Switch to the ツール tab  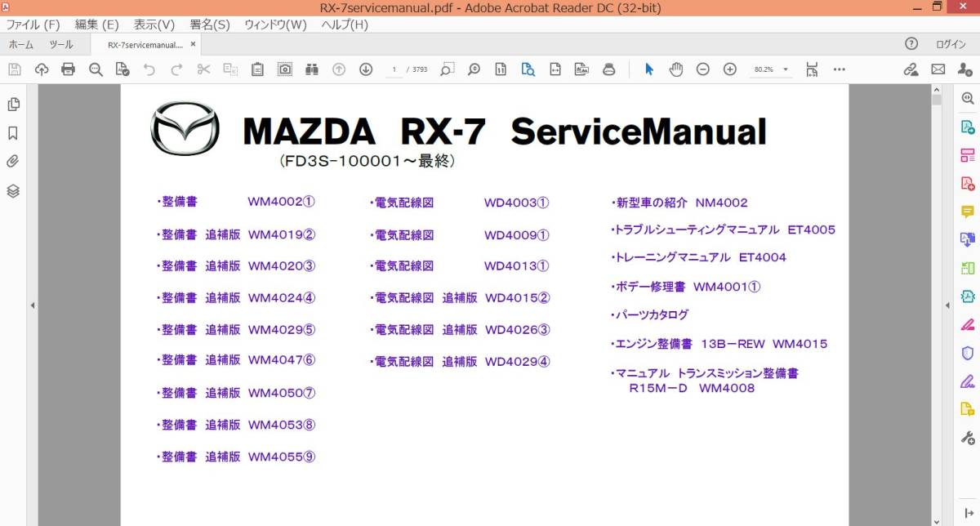[x=60, y=44]
